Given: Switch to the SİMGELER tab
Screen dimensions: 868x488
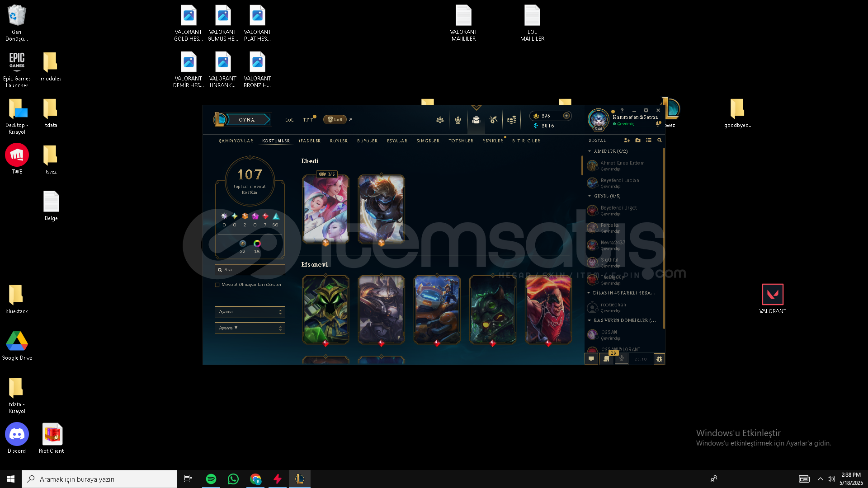Looking at the screenshot, I should coord(428,141).
